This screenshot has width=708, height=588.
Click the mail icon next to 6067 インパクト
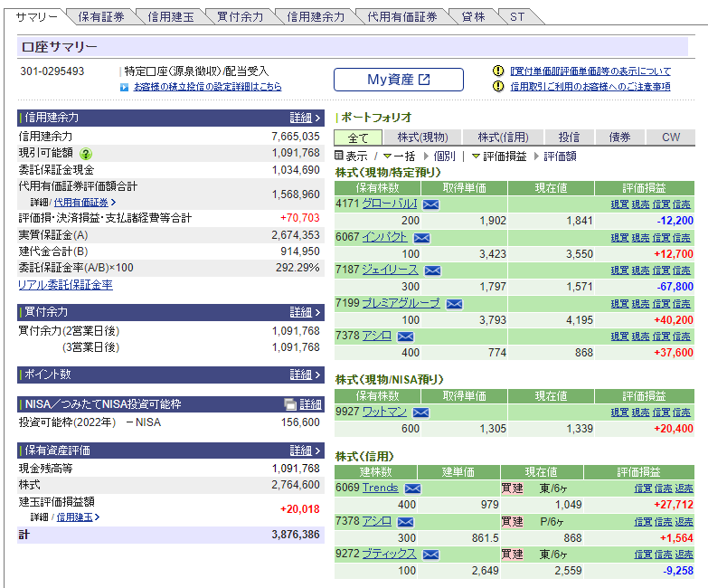pyautogui.click(x=421, y=238)
